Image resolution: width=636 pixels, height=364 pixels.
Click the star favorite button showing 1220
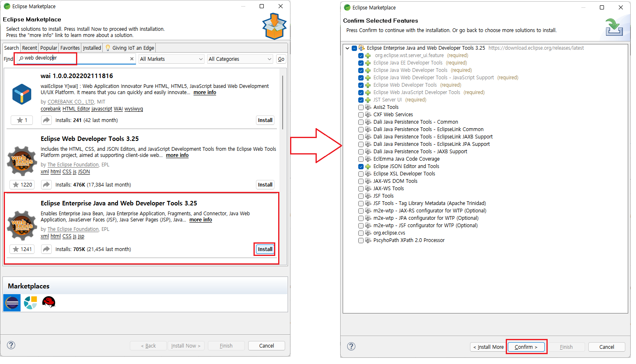click(x=22, y=185)
